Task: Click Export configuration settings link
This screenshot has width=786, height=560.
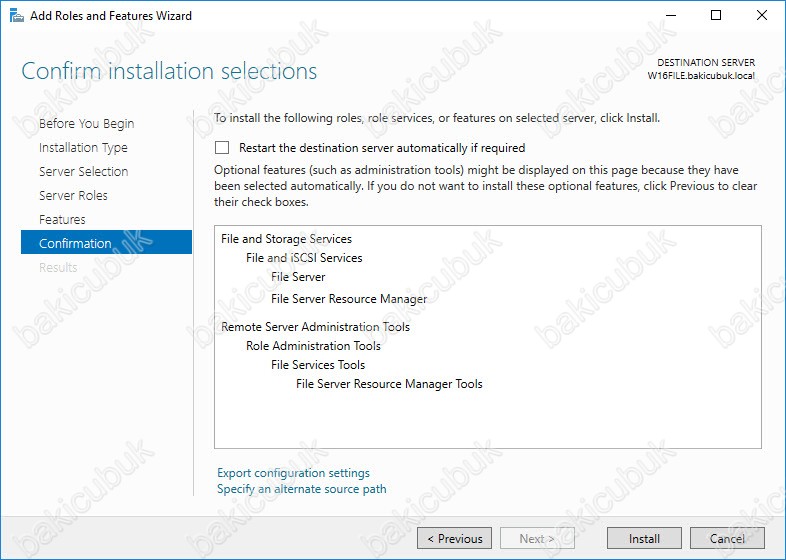Action: (x=293, y=473)
